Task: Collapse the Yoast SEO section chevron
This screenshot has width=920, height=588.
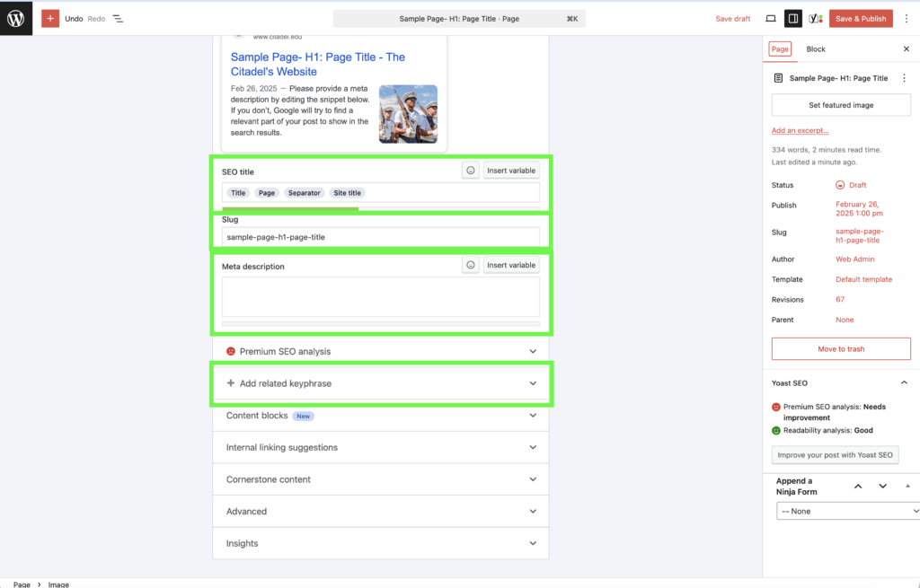Action: [904, 382]
